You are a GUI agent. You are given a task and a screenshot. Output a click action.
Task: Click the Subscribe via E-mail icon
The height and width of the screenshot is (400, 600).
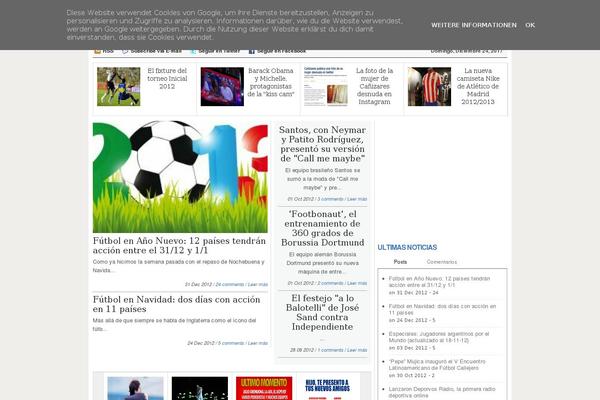[x=125, y=51]
